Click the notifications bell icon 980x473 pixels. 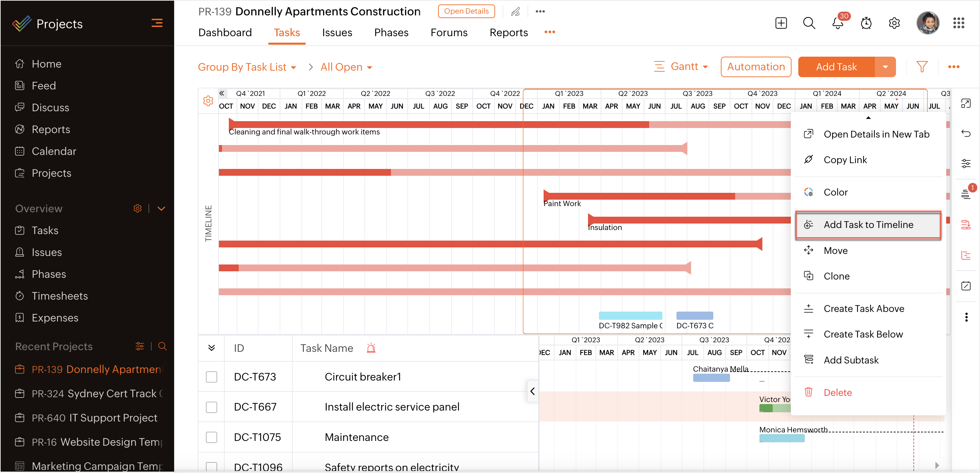(x=837, y=24)
